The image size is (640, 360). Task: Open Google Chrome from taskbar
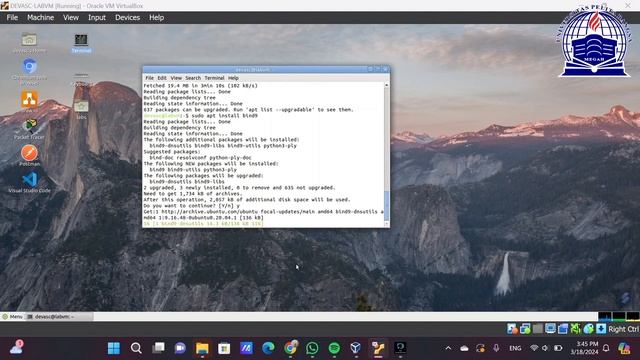click(291, 348)
